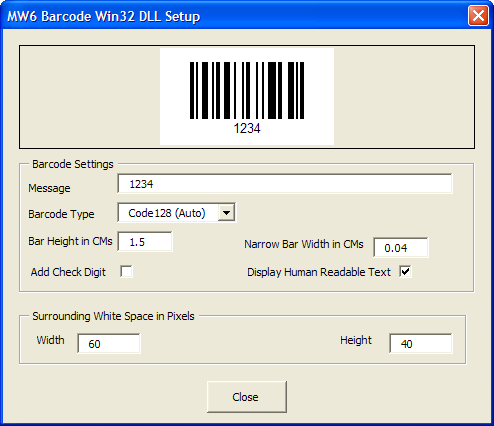This screenshot has width=494, height=426.
Task: Click the Barcode Type label
Action: pos(61,214)
